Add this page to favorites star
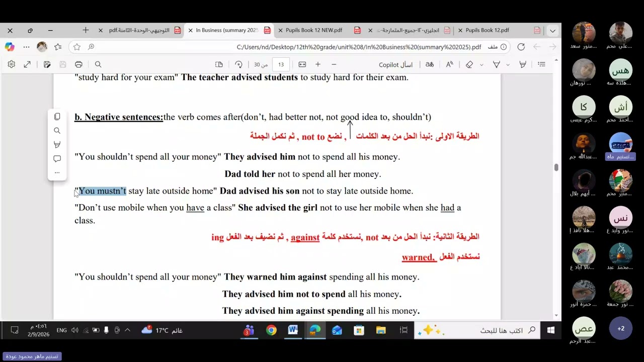The width and height of the screenshot is (644, 362). tap(76, 47)
